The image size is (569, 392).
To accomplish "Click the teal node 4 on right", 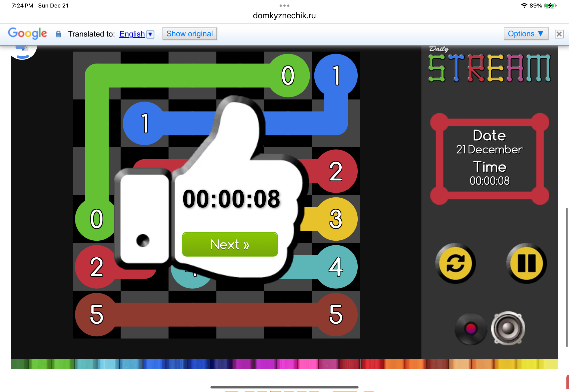I will (x=336, y=267).
